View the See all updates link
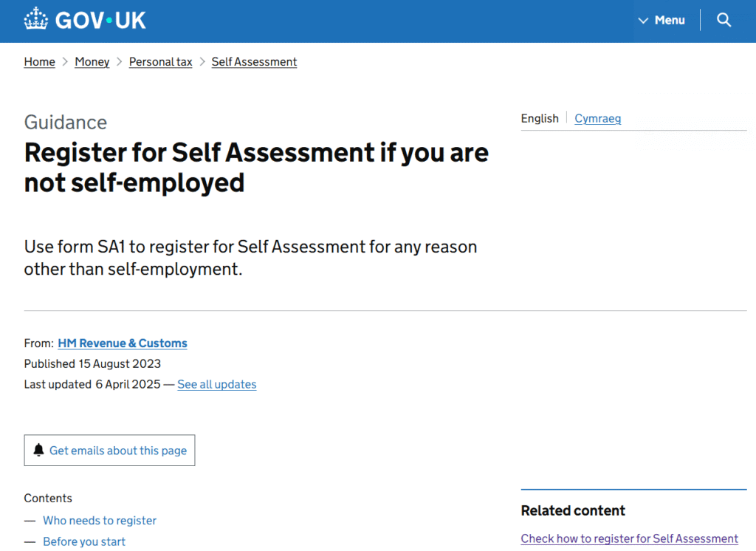The height and width of the screenshot is (551, 756). tap(217, 384)
